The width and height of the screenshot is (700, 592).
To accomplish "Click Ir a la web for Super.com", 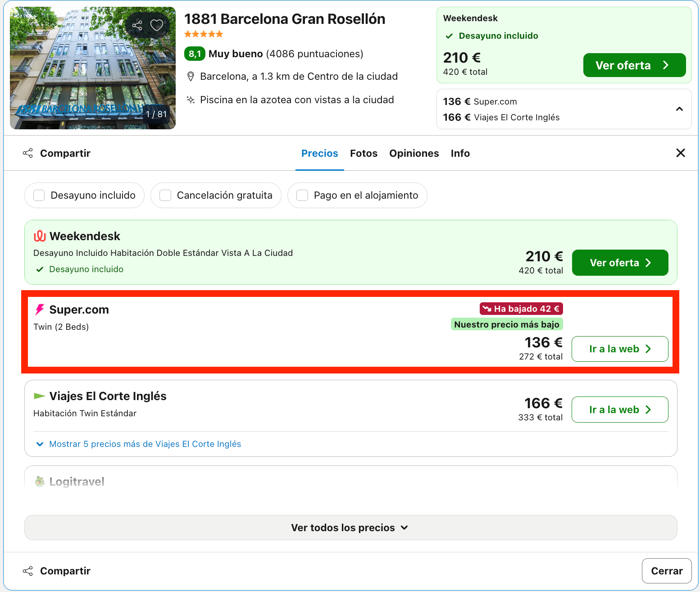I will coord(620,349).
